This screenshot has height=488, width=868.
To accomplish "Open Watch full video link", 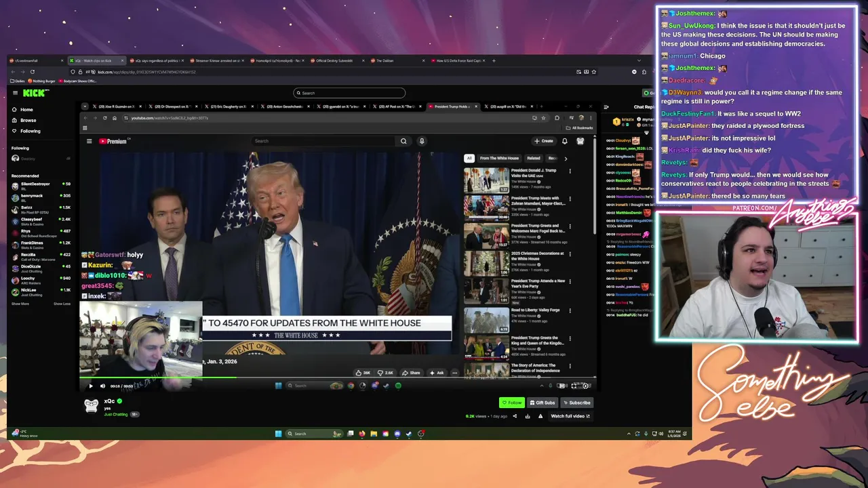I will pyautogui.click(x=570, y=416).
